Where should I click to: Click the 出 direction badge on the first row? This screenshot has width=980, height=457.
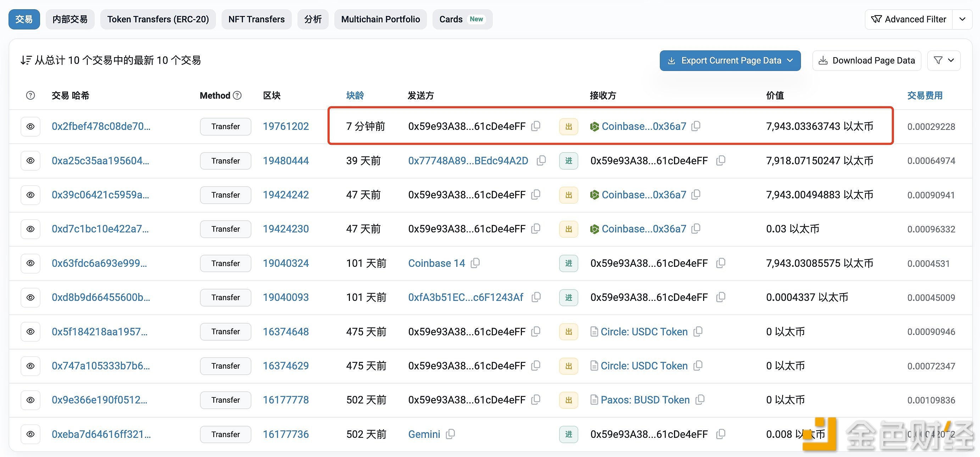click(568, 126)
